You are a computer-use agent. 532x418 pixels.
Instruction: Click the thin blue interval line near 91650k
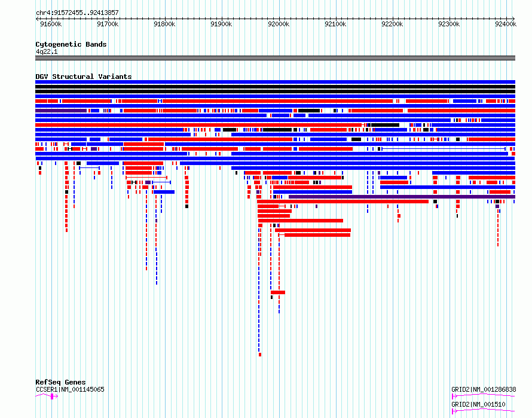click(89, 168)
